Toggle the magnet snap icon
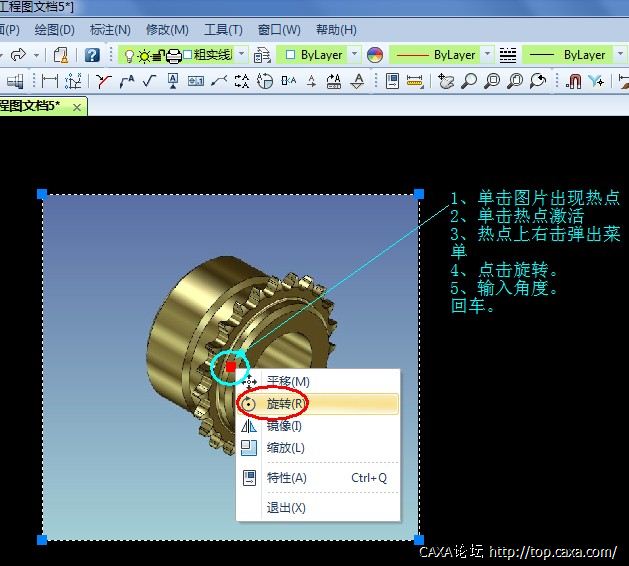 tap(573, 81)
